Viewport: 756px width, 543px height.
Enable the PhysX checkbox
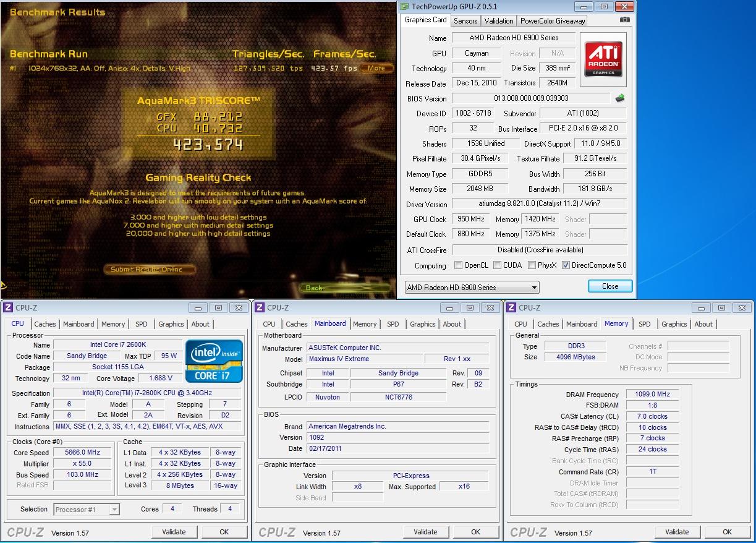click(x=532, y=265)
